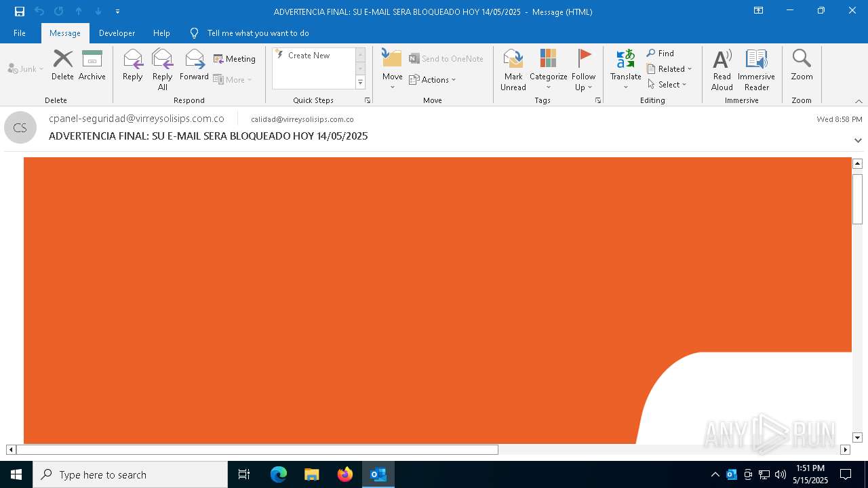This screenshot has width=868, height=488.
Task: Click horizontal scrollbar right arrow
Action: point(845,449)
